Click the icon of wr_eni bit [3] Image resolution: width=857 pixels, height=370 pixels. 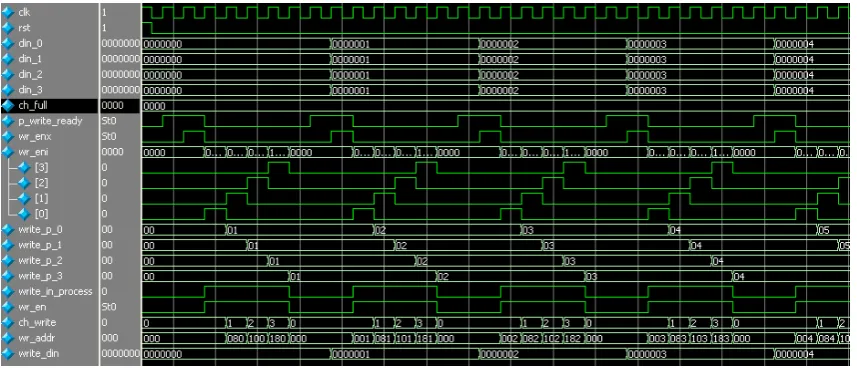tap(24, 167)
